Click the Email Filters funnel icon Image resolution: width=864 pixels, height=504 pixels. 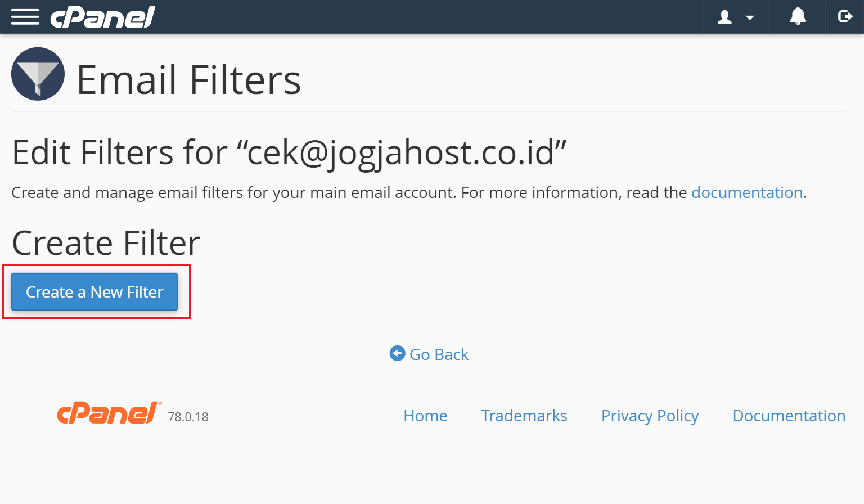[x=38, y=74]
